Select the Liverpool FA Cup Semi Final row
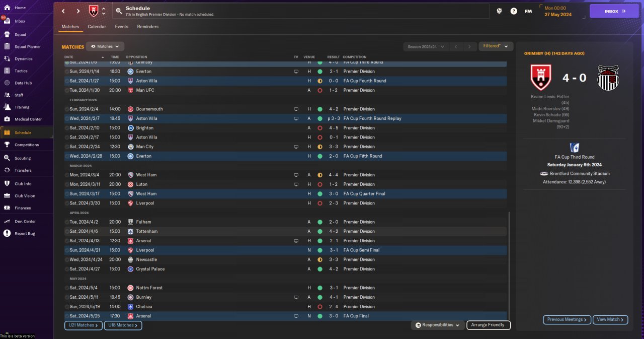The height and width of the screenshot is (339, 644). coord(285,250)
